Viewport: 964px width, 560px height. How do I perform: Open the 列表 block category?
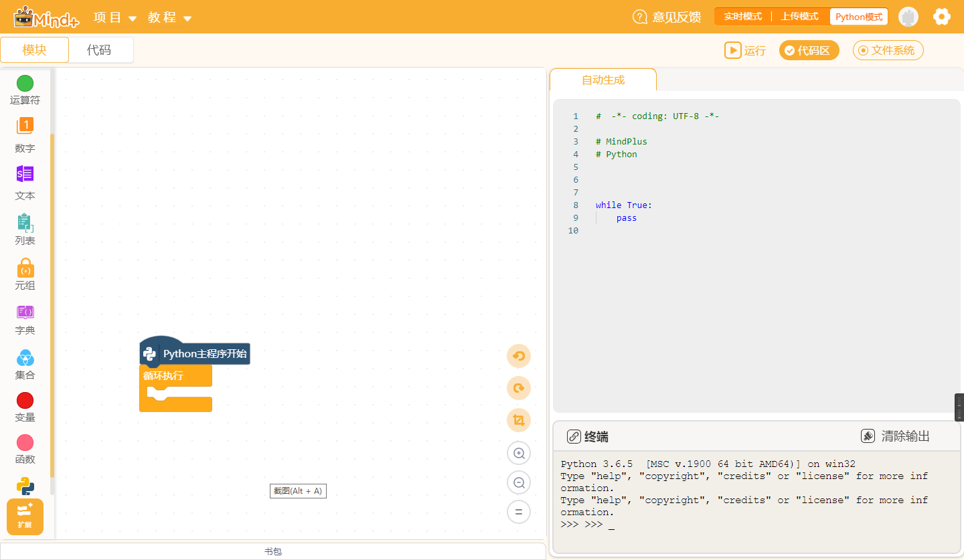pyautogui.click(x=25, y=229)
